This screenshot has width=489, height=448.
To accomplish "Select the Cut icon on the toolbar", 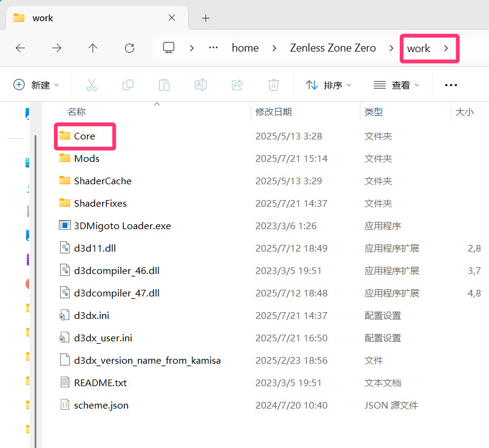I will click(x=92, y=85).
